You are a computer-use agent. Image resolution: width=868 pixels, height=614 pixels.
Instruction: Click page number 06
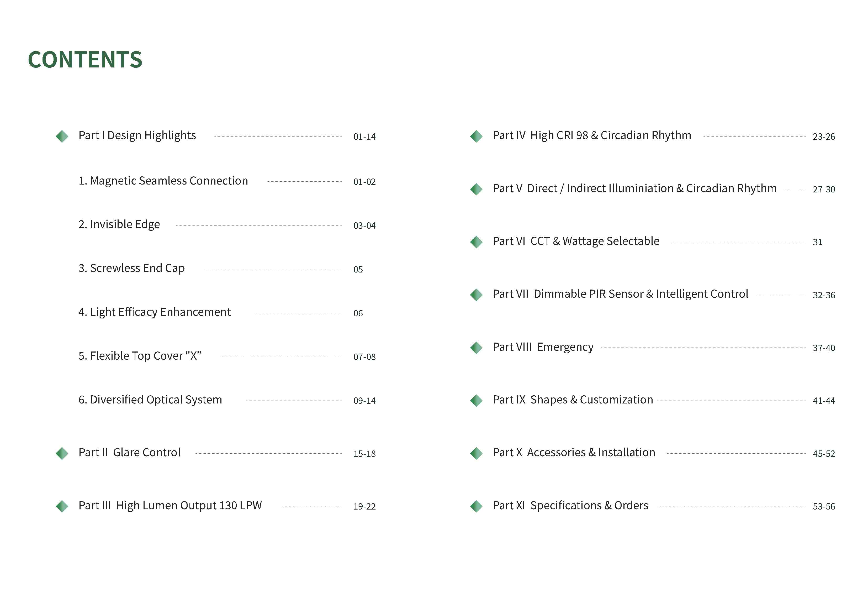coord(358,314)
